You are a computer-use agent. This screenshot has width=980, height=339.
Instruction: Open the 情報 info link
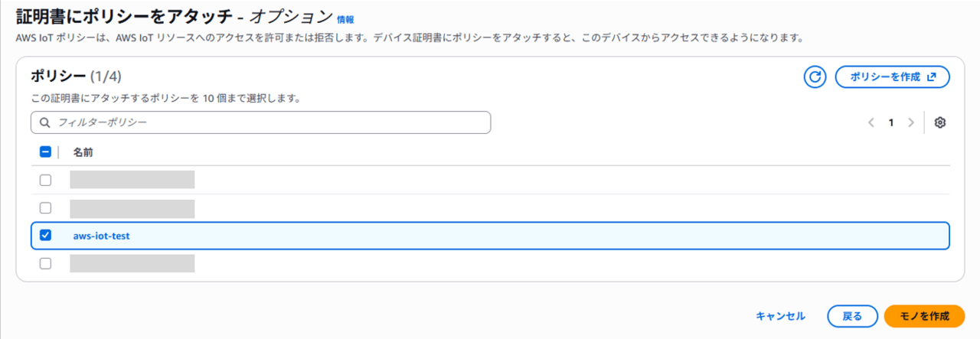(345, 19)
